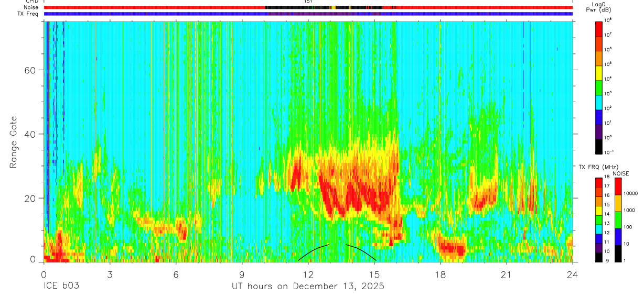Pick the green 13–14 MHz TX FRQ swatch
This screenshot has width=644, height=297.
[599, 220]
